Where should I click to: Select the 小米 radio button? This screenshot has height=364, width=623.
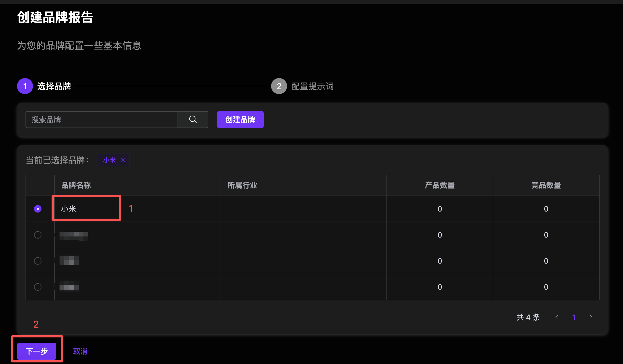pos(38,209)
